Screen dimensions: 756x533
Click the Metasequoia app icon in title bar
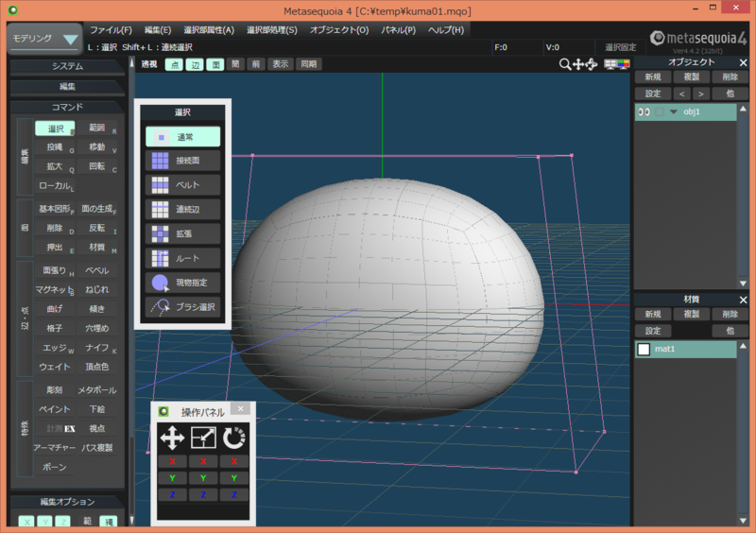click(13, 9)
